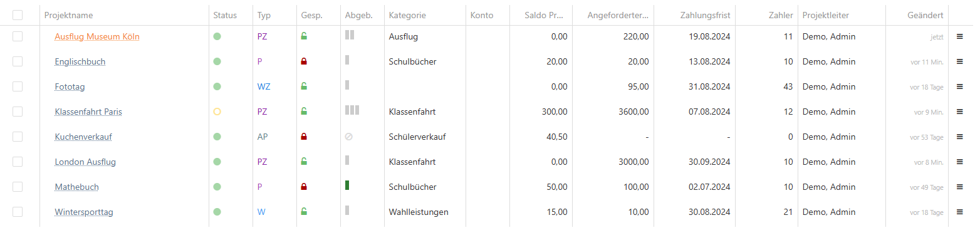Click the green unlocked icon for London Ausflug
980x240 pixels.
[304, 162]
